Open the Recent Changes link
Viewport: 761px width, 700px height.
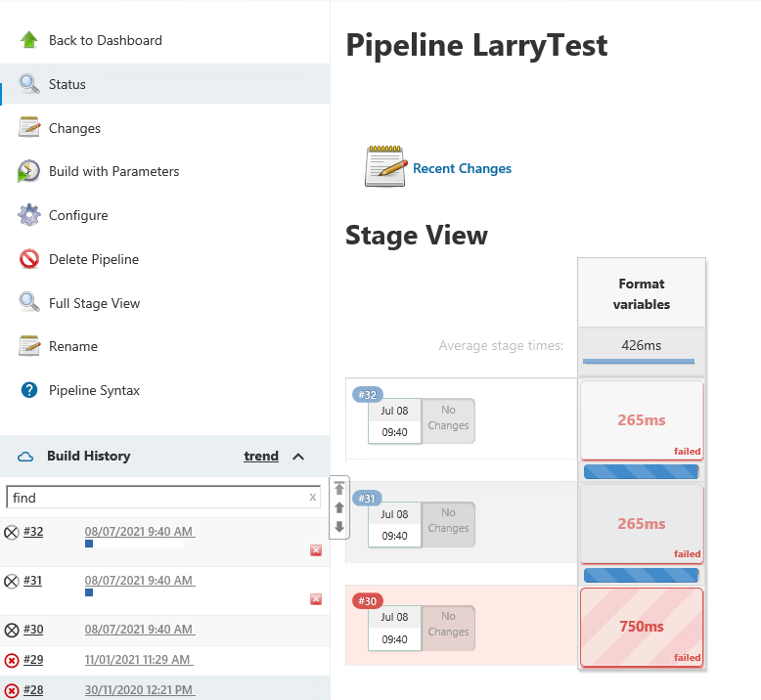[x=462, y=168]
